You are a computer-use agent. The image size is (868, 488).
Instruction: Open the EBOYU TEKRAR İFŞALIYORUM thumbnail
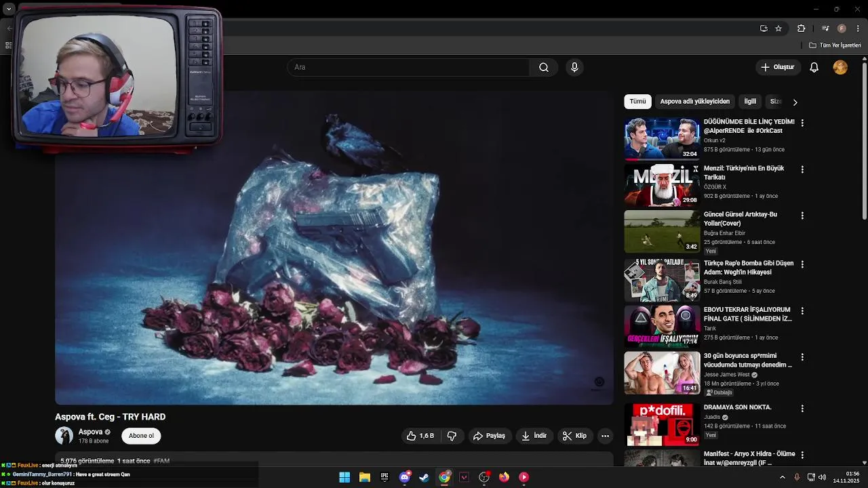click(x=662, y=326)
